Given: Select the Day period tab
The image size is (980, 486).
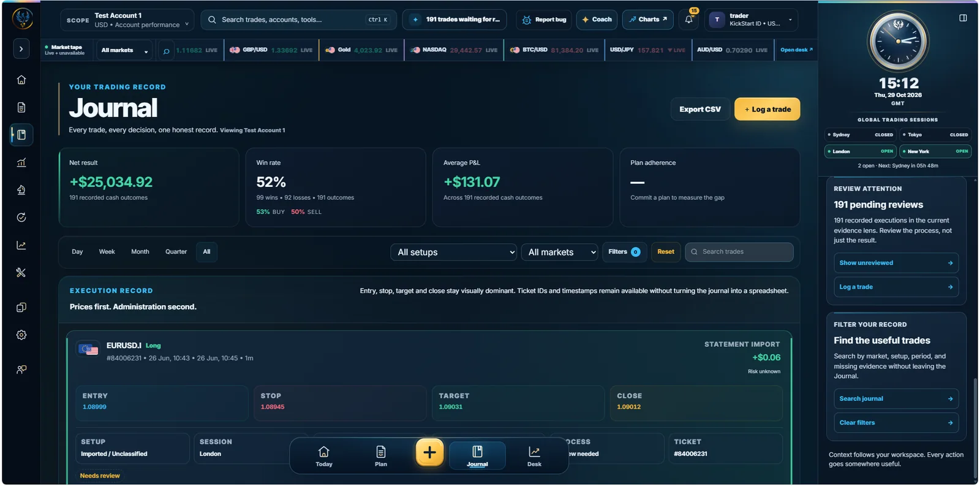Looking at the screenshot, I should point(77,252).
